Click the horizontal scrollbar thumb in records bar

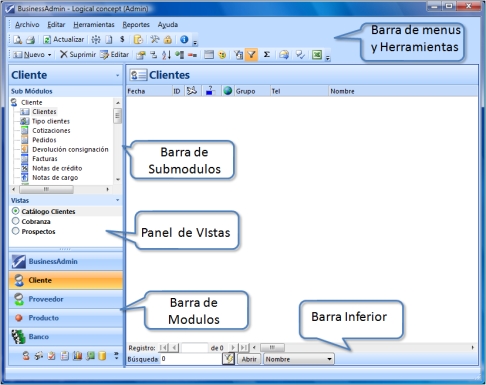click(x=272, y=348)
